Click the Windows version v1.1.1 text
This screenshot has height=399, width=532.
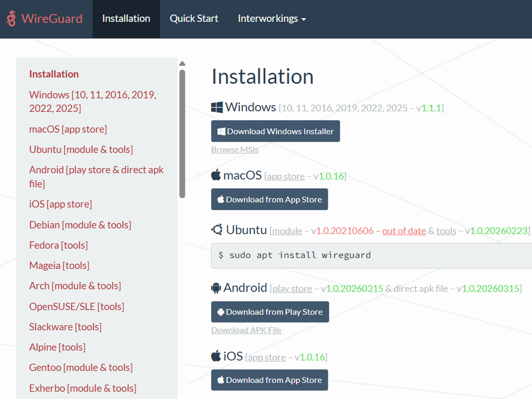click(429, 108)
